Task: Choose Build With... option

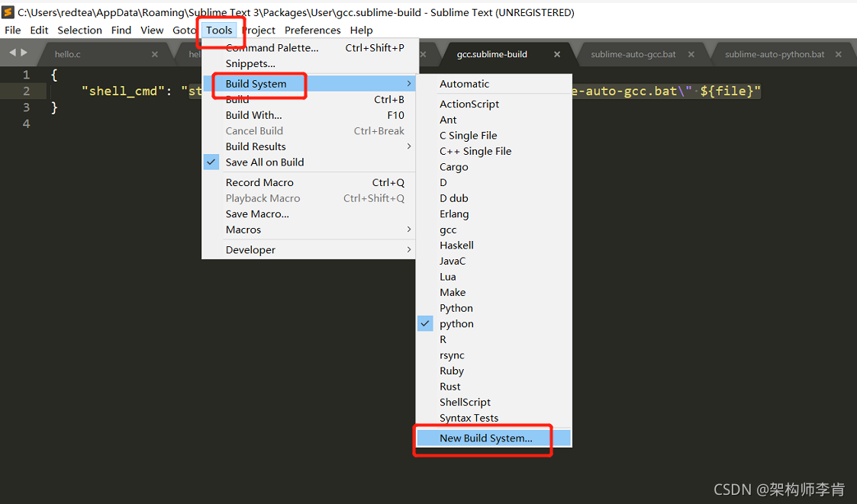Action: [x=309, y=115]
